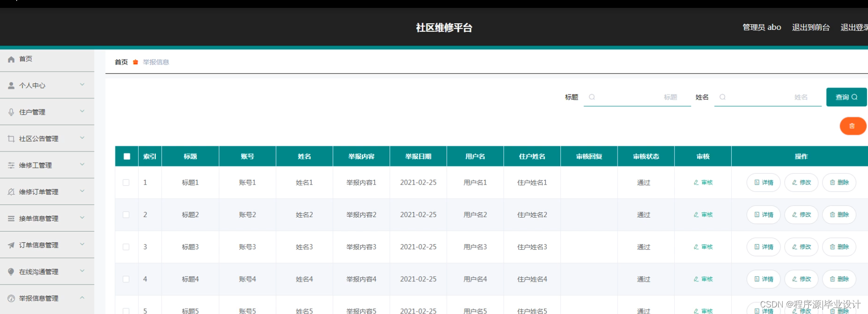Click the 订单信息管理 paper plane icon
868x314 pixels.
(11, 245)
